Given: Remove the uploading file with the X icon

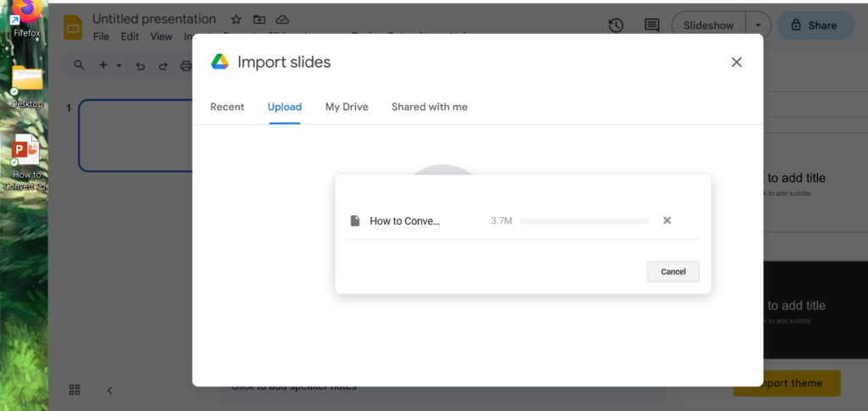Looking at the screenshot, I should point(667,220).
